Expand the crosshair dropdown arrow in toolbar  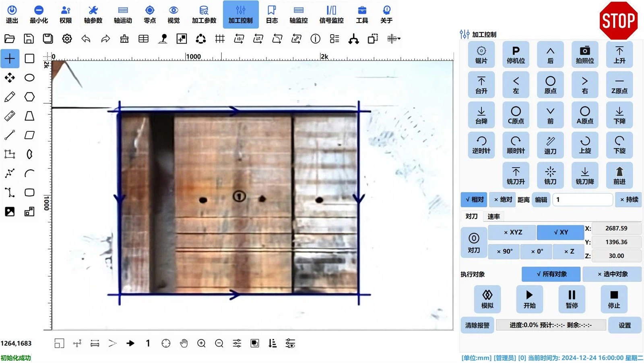click(x=399, y=39)
